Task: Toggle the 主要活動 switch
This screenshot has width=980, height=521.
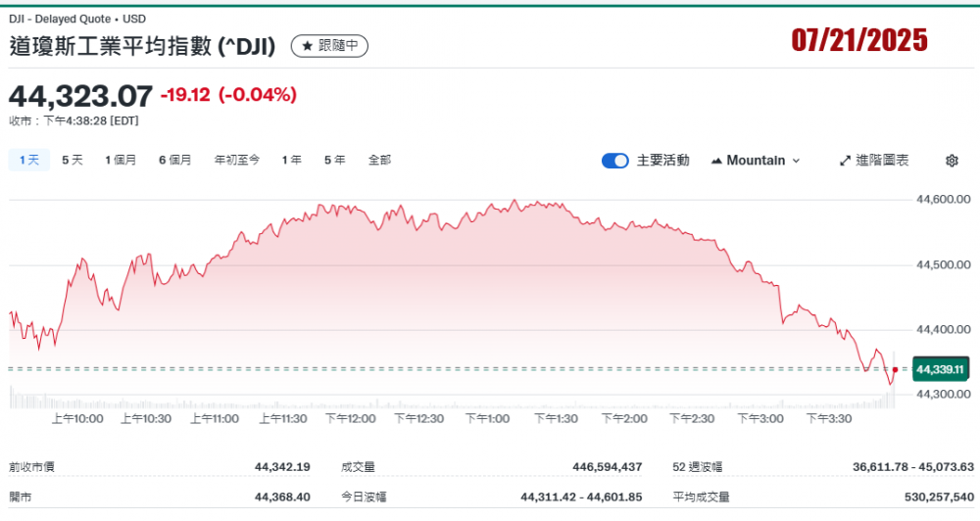Action: click(614, 161)
